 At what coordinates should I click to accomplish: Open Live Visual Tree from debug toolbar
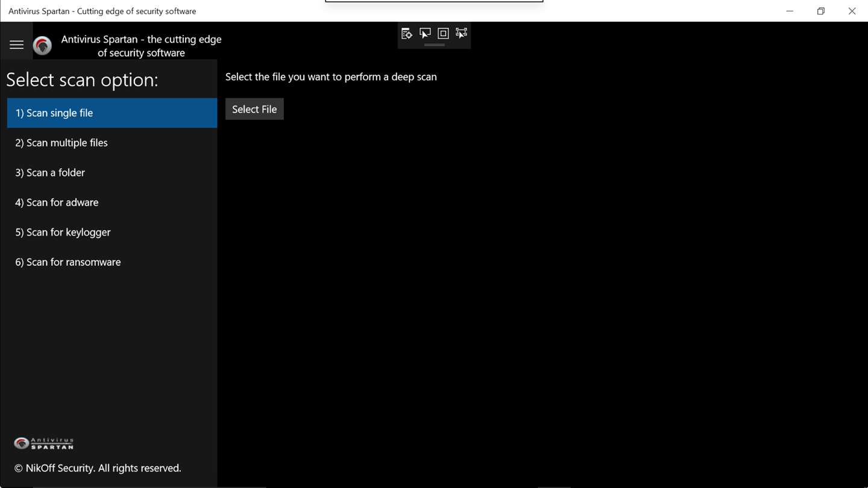(x=407, y=34)
